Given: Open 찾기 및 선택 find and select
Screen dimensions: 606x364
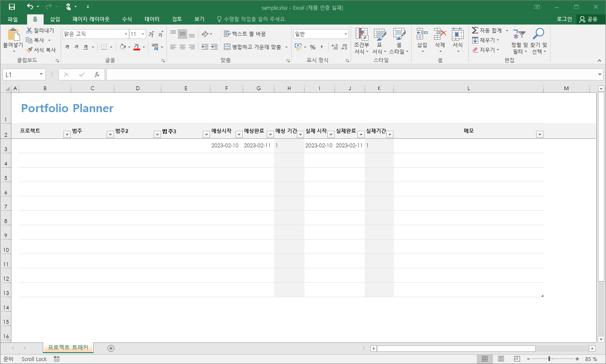Looking at the screenshot, I should pos(539,41).
